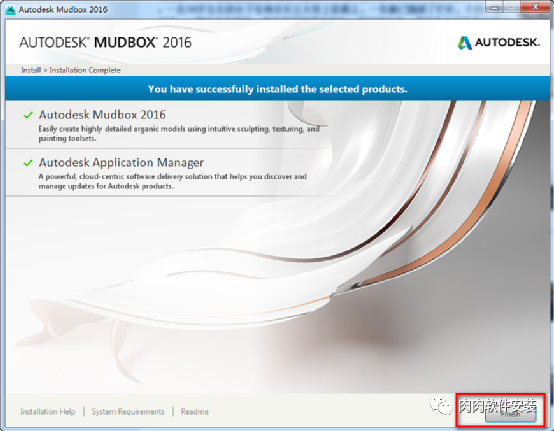Click the disabled maximize window button
Screen dimensions: 554x431
[512, 7]
